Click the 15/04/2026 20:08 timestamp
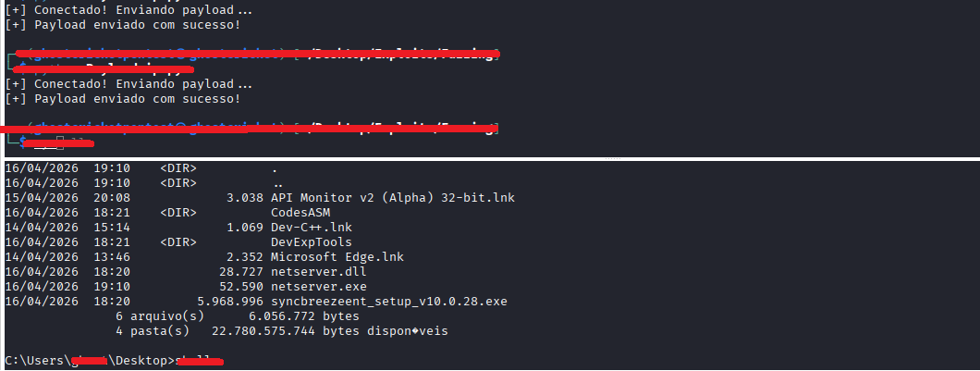This screenshot has height=371, width=980. click(x=67, y=197)
